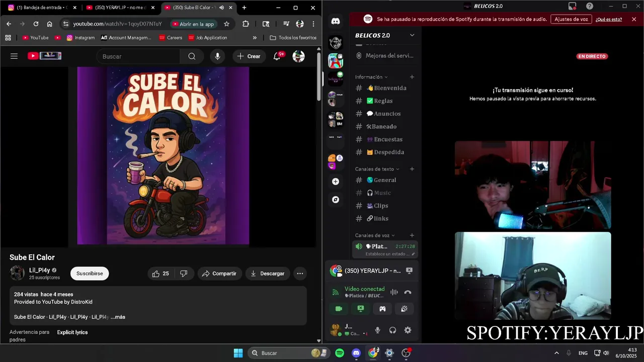This screenshot has height=362, width=644.
Task: Open Chrome extensions puzzle icon
Action: point(246,24)
